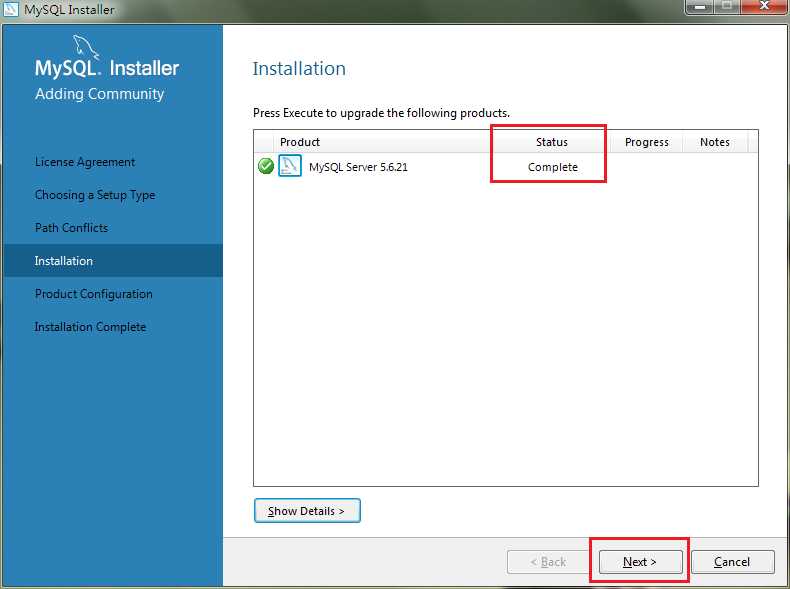
Task: Click the Notes column header
Action: [x=715, y=142]
